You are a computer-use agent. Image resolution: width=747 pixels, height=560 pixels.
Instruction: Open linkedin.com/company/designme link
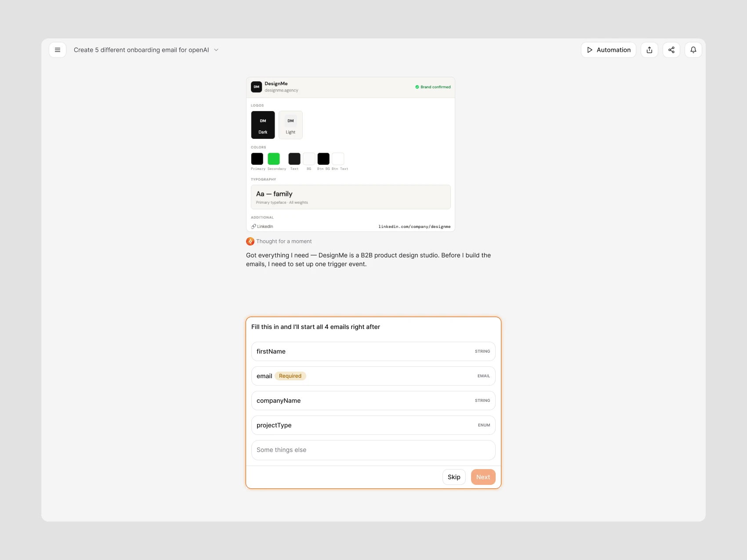414,227
